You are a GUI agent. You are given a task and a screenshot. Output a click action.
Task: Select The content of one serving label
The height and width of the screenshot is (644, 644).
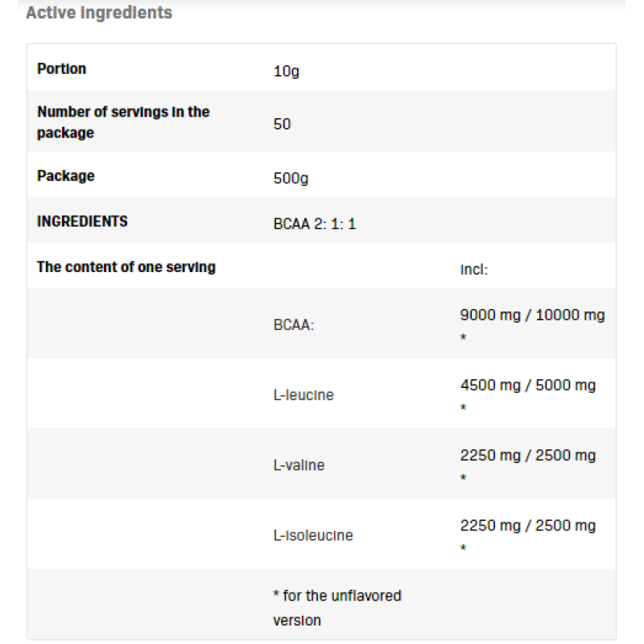(126, 266)
